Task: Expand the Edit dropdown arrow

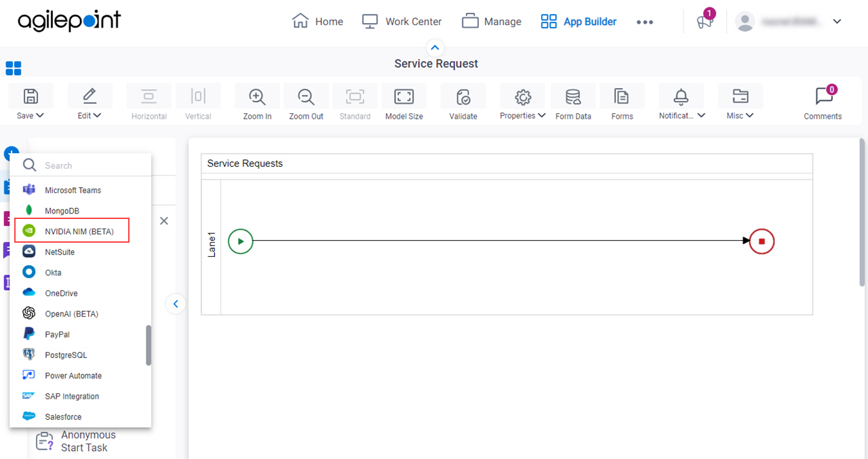Action: [x=98, y=115]
